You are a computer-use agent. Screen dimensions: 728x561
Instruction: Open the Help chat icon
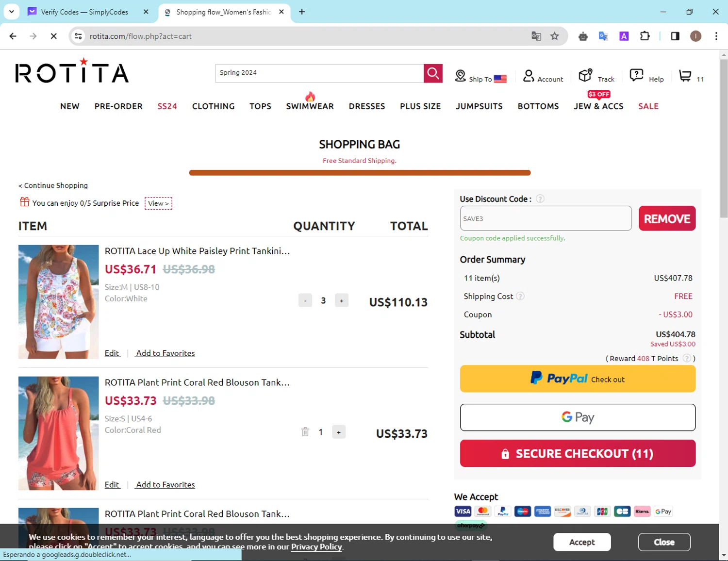(x=636, y=75)
